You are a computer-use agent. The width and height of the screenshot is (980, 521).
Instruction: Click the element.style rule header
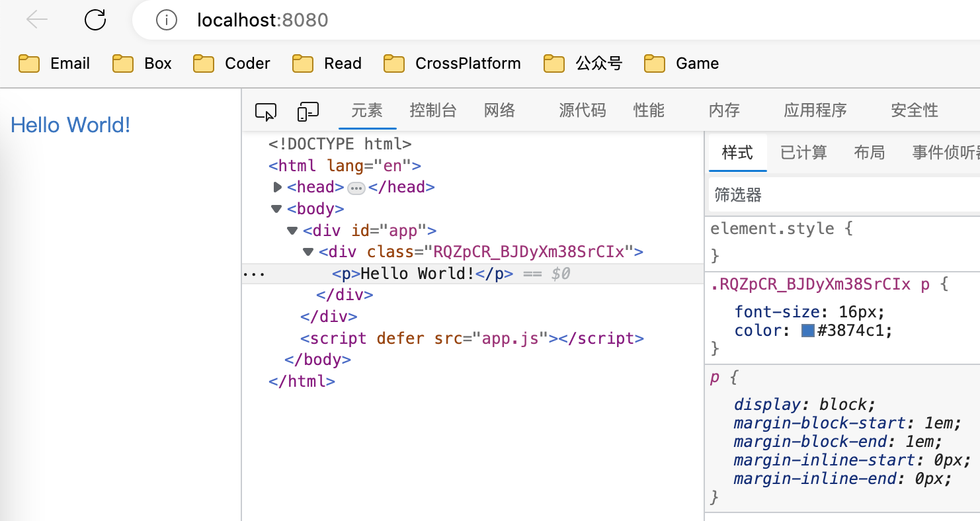tap(781, 229)
